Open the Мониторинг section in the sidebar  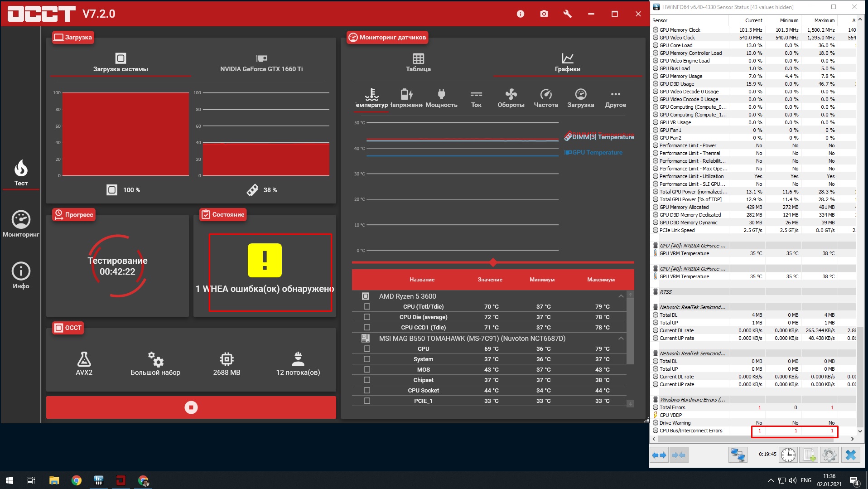pyautogui.click(x=21, y=224)
